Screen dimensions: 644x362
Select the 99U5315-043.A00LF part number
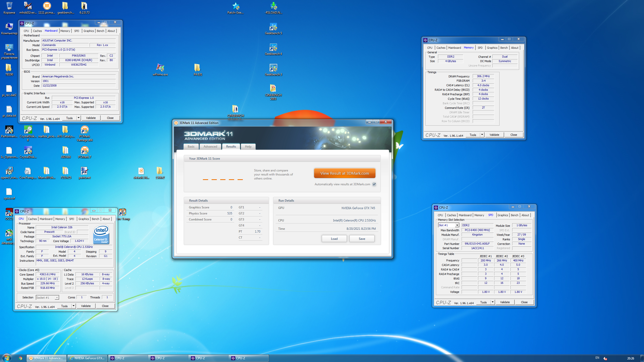(x=477, y=244)
